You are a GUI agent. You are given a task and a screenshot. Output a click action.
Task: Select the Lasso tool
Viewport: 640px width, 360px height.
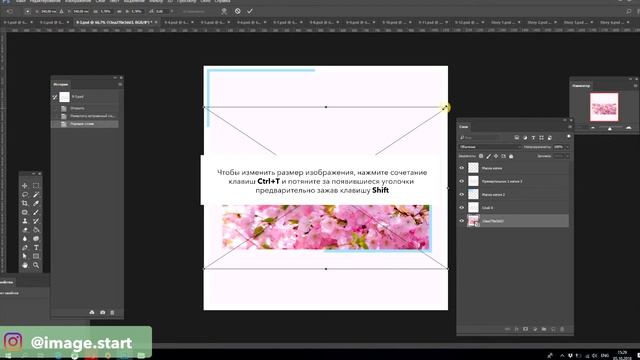[24, 195]
